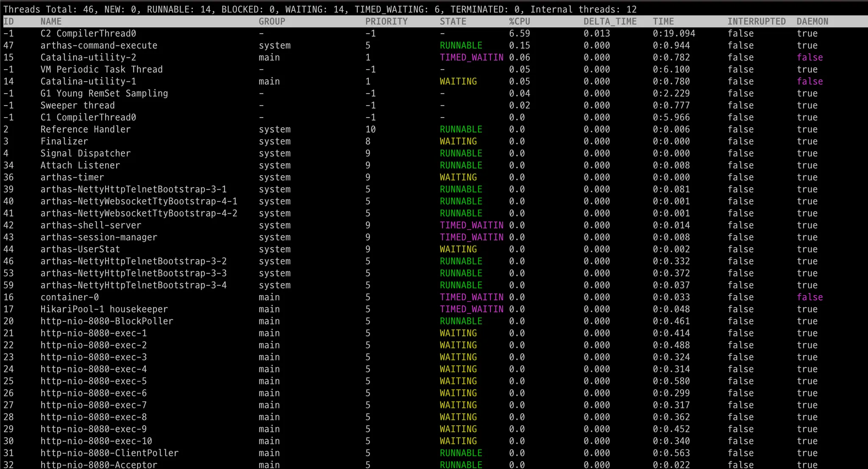Click the 0:19.094 time value

673,33
